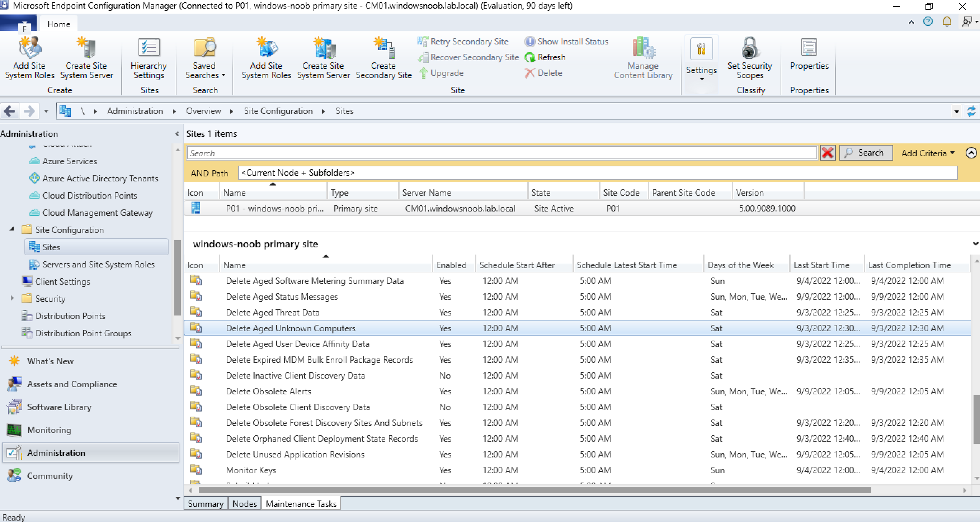This screenshot has height=522, width=980.
Task: Open the Add Criteria dropdown
Action: click(928, 153)
